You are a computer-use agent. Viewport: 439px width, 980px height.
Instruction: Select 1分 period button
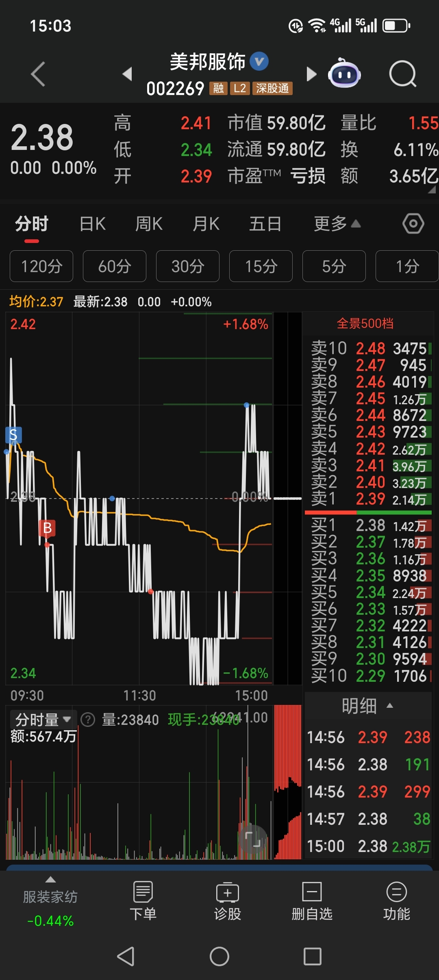pyautogui.click(x=407, y=266)
